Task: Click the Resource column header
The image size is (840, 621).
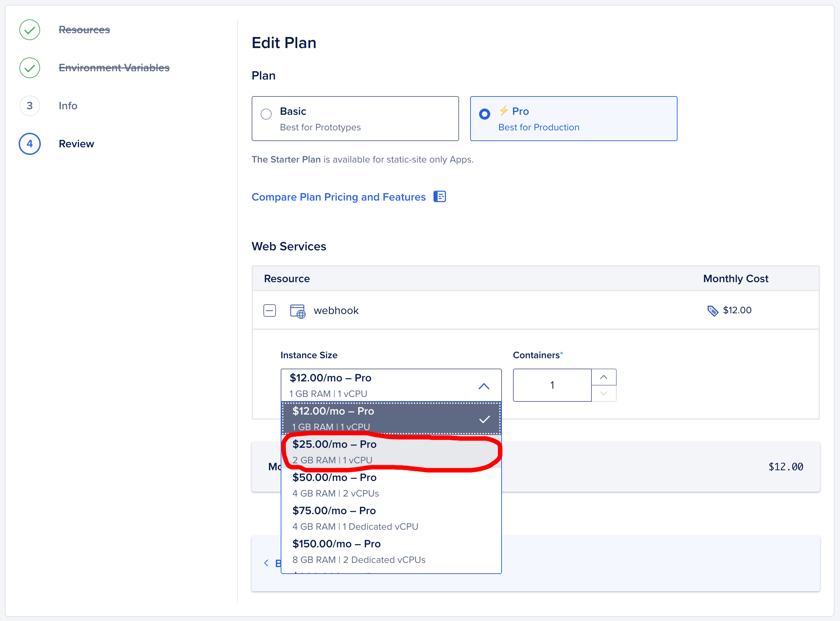Action: point(287,279)
